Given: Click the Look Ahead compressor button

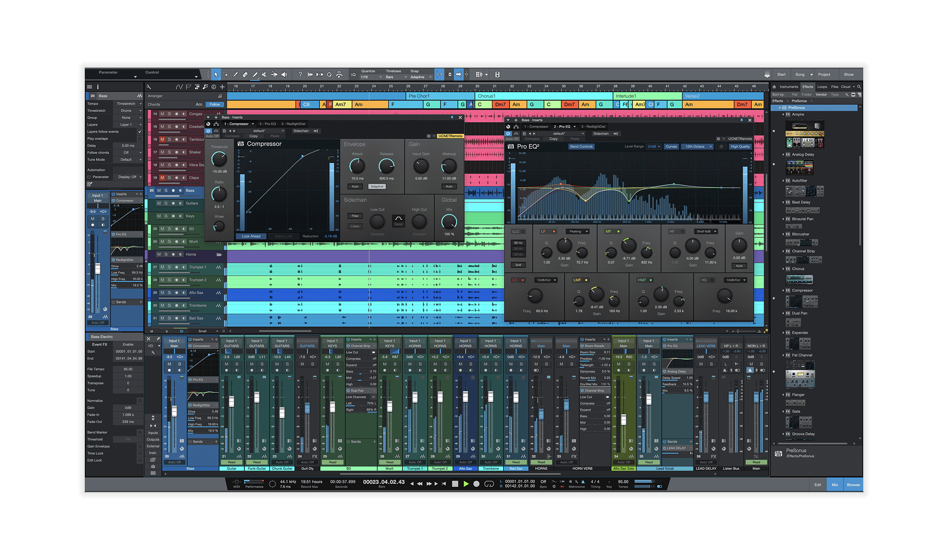Looking at the screenshot, I should (x=251, y=236).
